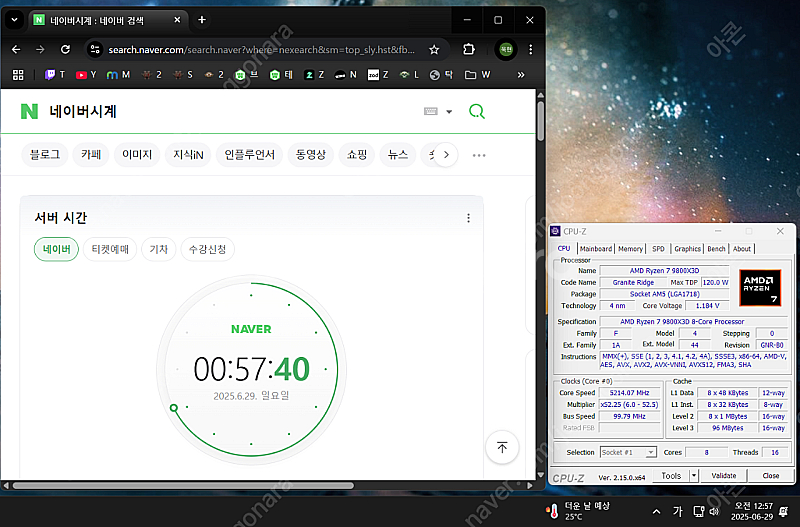Click the green search magnifier icon

tap(477, 111)
